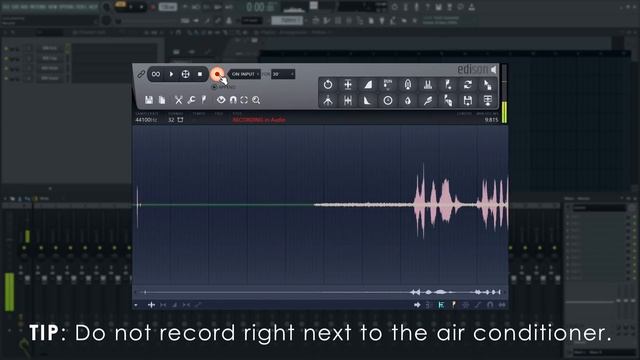
Task: Click the 32 bit format value
Action: [171, 120]
